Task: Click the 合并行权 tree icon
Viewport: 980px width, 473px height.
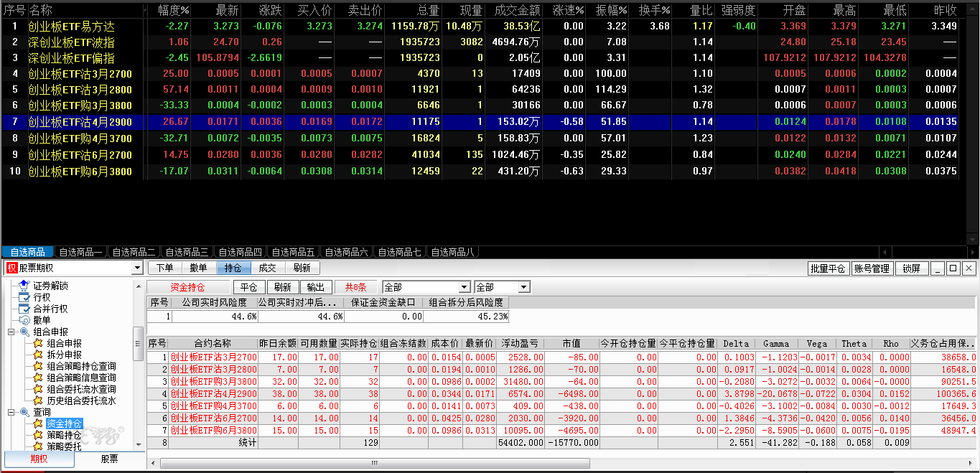Action: 24,309
